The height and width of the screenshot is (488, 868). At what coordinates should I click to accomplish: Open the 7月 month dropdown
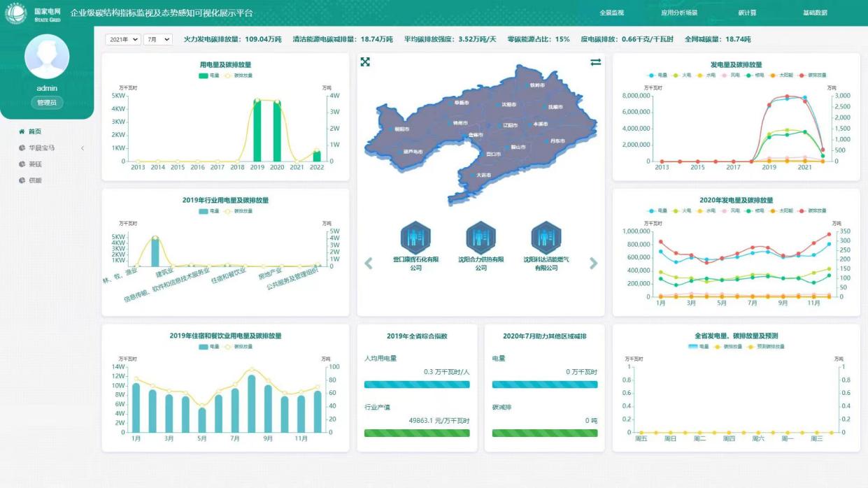tap(157, 40)
